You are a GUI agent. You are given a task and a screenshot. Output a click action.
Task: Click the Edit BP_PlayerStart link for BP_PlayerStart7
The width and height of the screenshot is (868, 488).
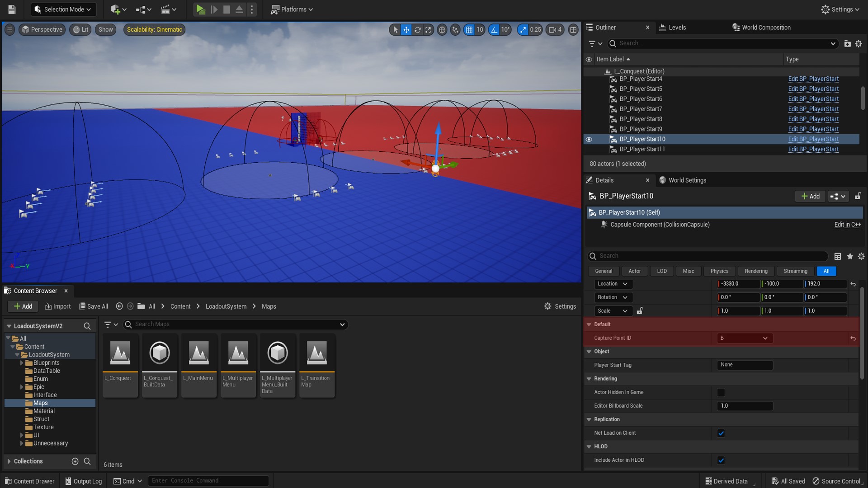[x=813, y=109]
